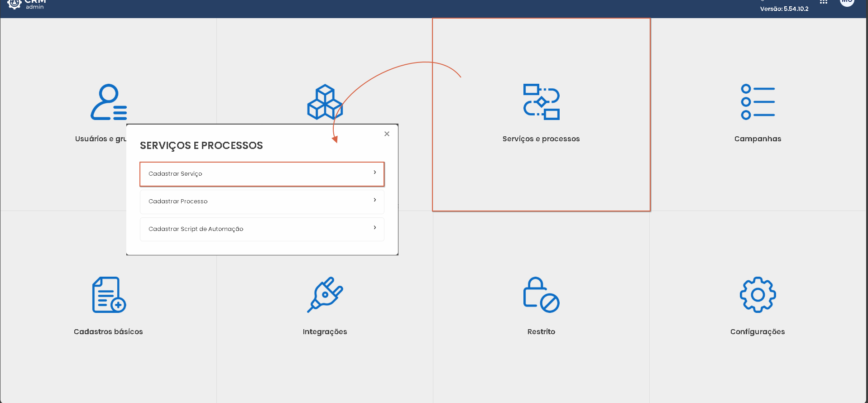Image resolution: width=868 pixels, height=403 pixels.
Task: Open the Usuários e grupos user icon
Action: pyautogui.click(x=109, y=102)
